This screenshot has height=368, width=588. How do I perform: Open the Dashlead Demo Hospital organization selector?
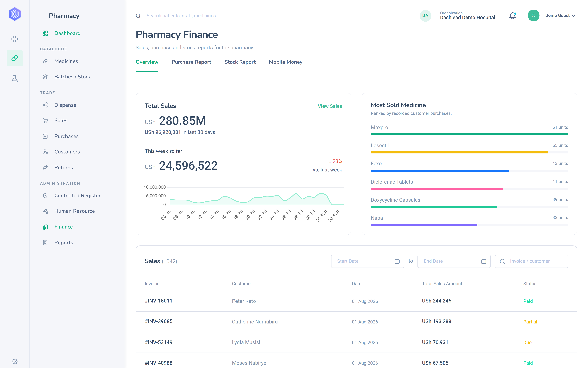[x=467, y=16]
